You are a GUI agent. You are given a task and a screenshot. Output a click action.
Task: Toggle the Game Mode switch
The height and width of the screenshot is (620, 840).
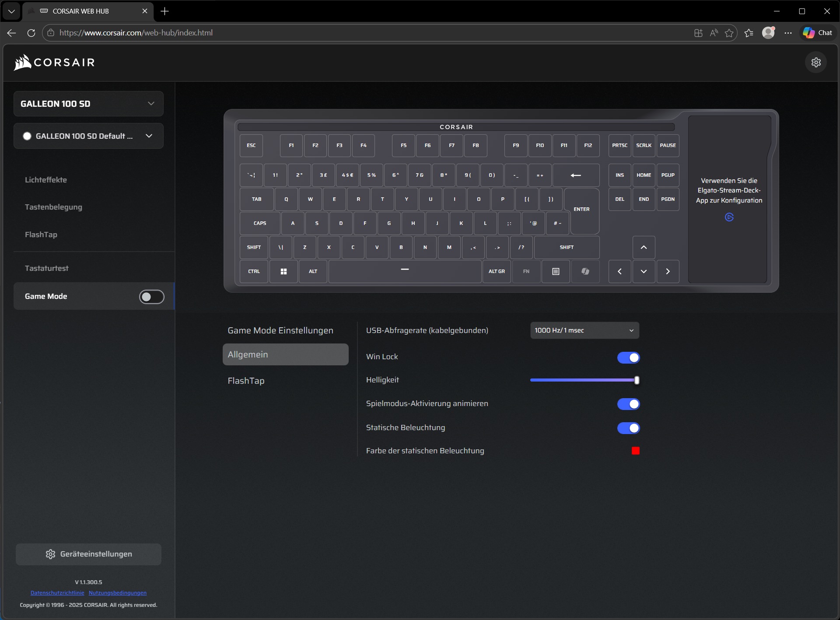tap(151, 297)
